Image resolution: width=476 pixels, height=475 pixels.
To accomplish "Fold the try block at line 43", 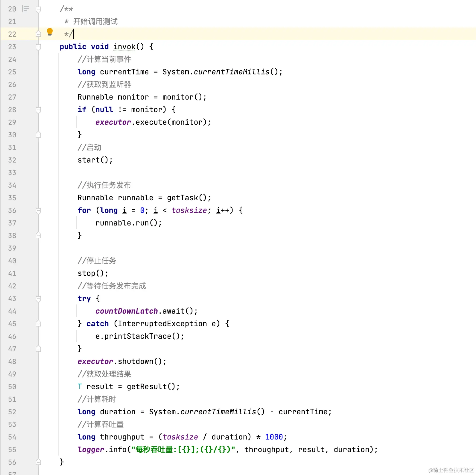I will point(38,299).
